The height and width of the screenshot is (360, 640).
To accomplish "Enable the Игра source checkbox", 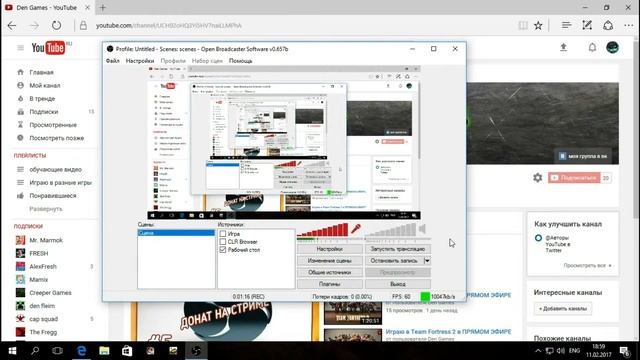I will (x=223, y=234).
